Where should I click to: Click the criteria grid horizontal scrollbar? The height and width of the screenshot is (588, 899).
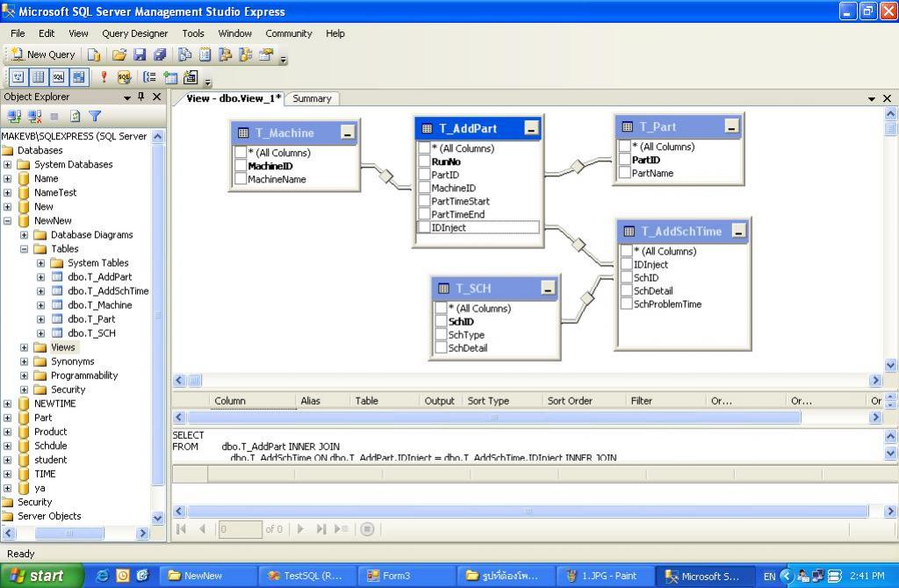click(x=494, y=417)
